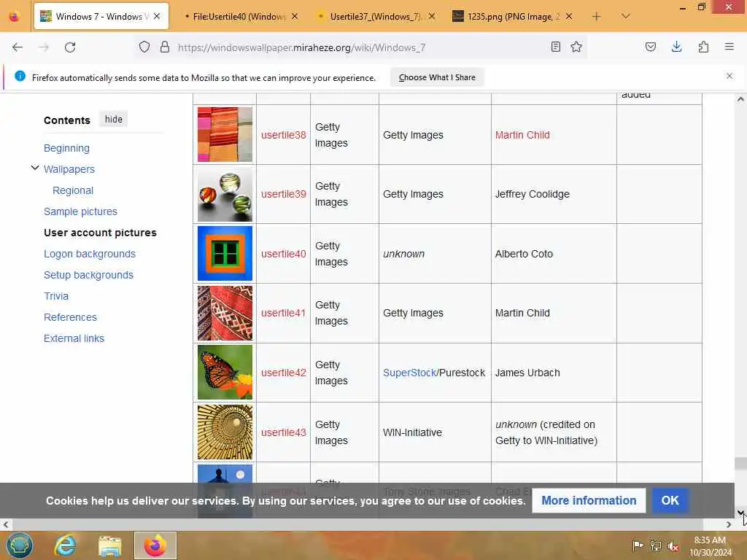Jump to the Beginning section
Image resolution: width=747 pixels, height=560 pixels.
pyautogui.click(x=66, y=148)
